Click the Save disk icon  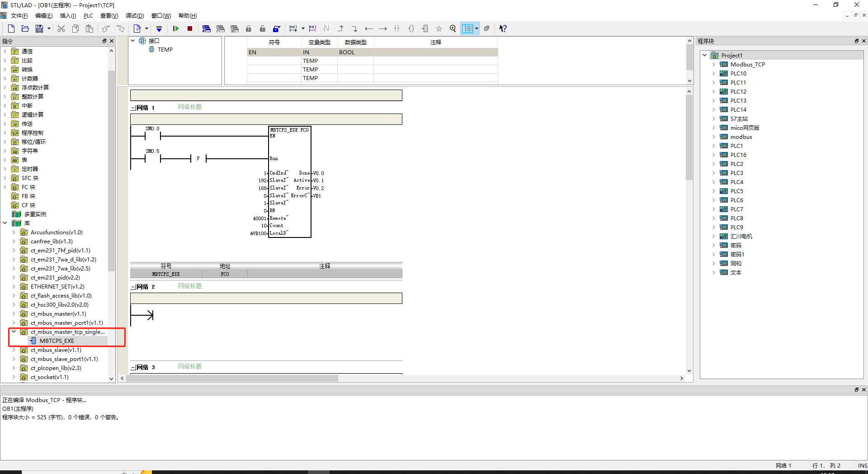coord(39,28)
